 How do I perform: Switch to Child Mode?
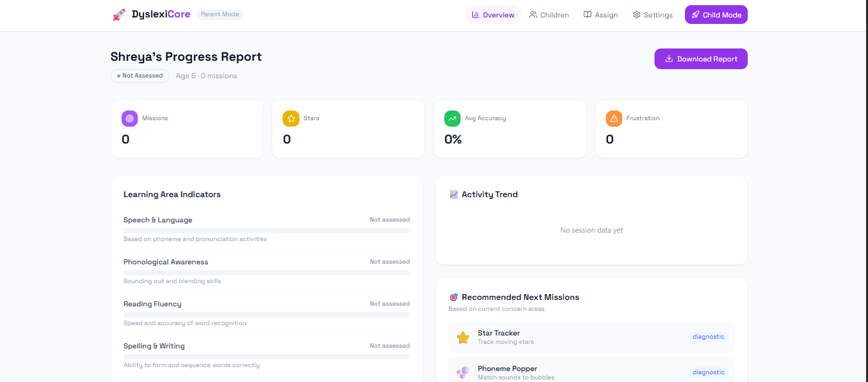(716, 15)
